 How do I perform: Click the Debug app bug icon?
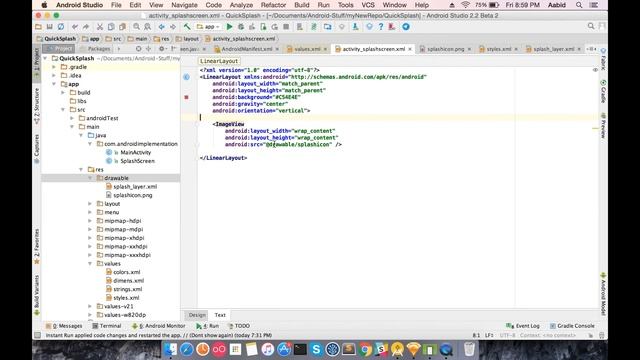click(241, 27)
